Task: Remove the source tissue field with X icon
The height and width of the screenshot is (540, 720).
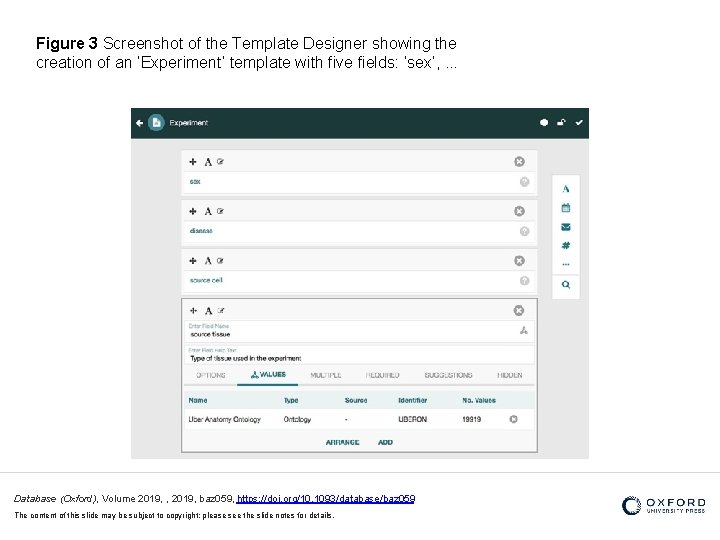Action: click(519, 311)
